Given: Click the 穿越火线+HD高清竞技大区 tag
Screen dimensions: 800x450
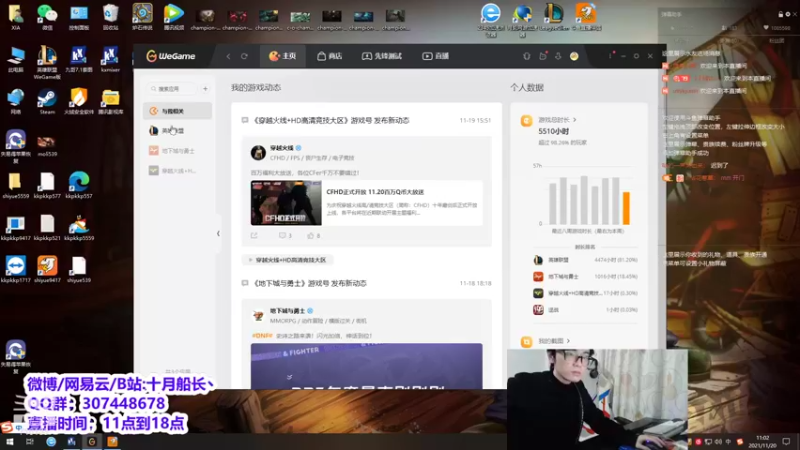Looking at the screenshot, I should point(288,260).
